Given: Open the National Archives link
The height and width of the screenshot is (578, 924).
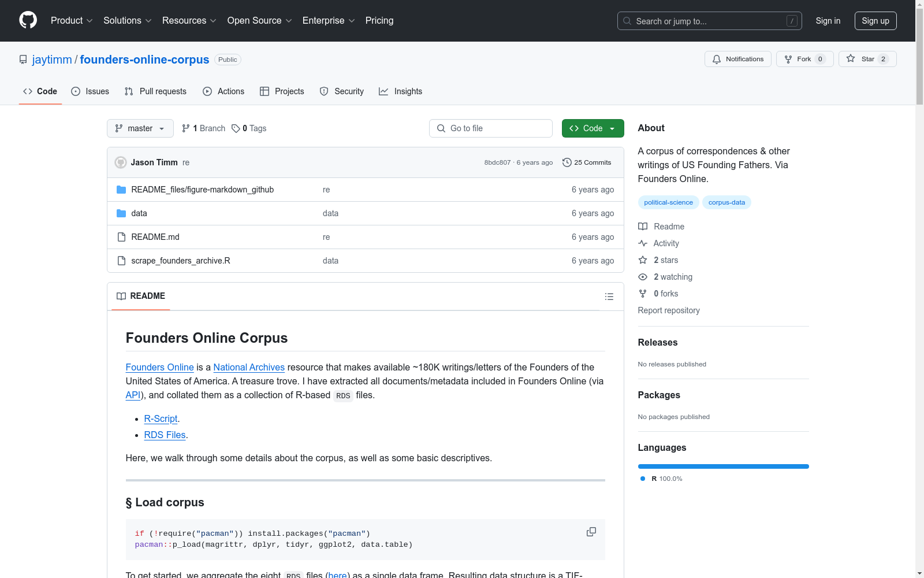Looking at the screenshot, I should point(249,367).
